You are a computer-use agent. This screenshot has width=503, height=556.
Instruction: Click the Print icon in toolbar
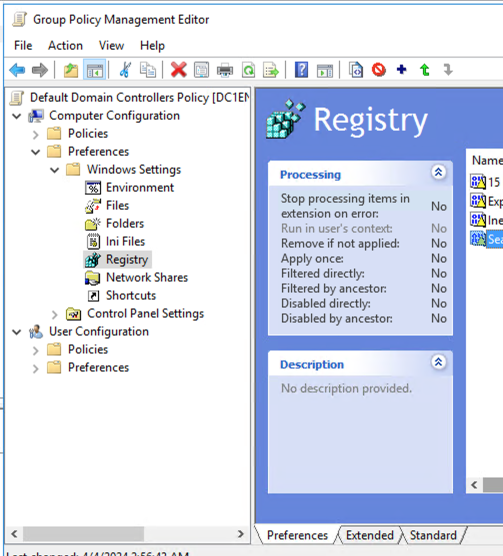click(x=225, y=70)
